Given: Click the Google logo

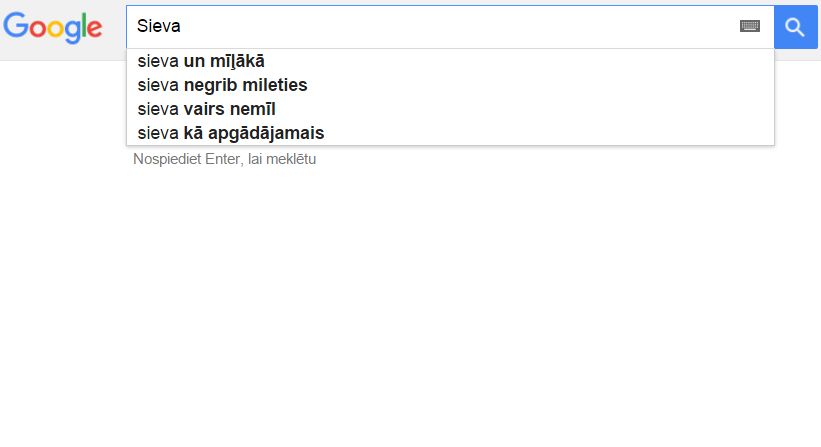Looking at the screenshot, I should [x=52, y=27].
